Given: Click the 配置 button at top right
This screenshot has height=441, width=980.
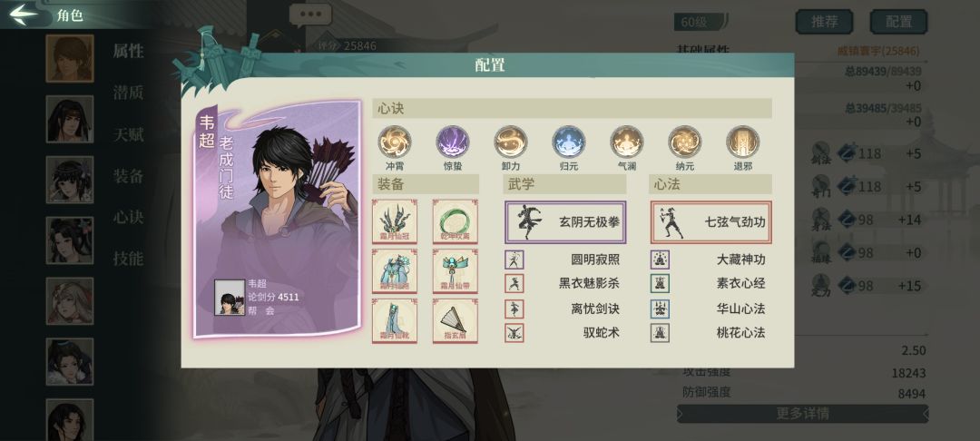Looking at the screenshot, I should point(898,22).
